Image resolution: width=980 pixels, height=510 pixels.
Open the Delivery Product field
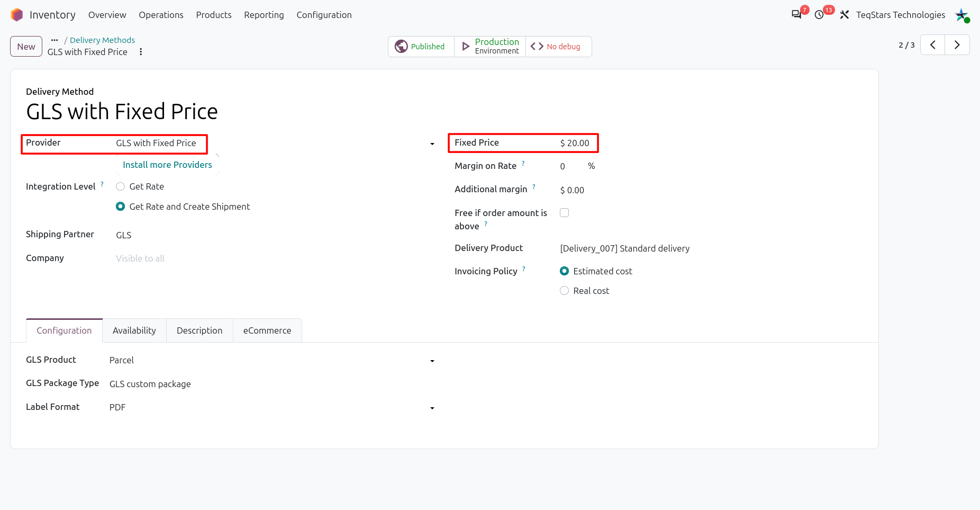click(x=711, y=248)
